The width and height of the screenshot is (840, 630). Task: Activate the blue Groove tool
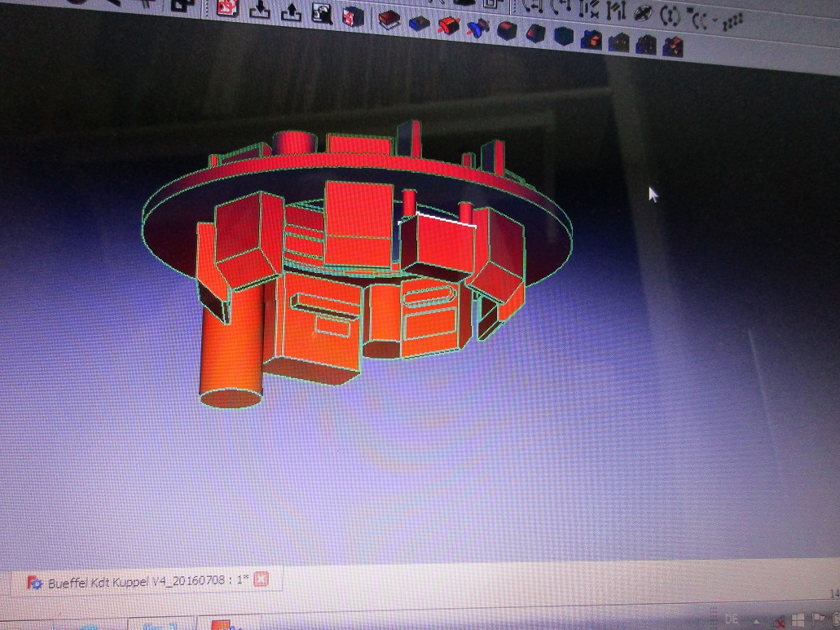click(x=477, y=29)
